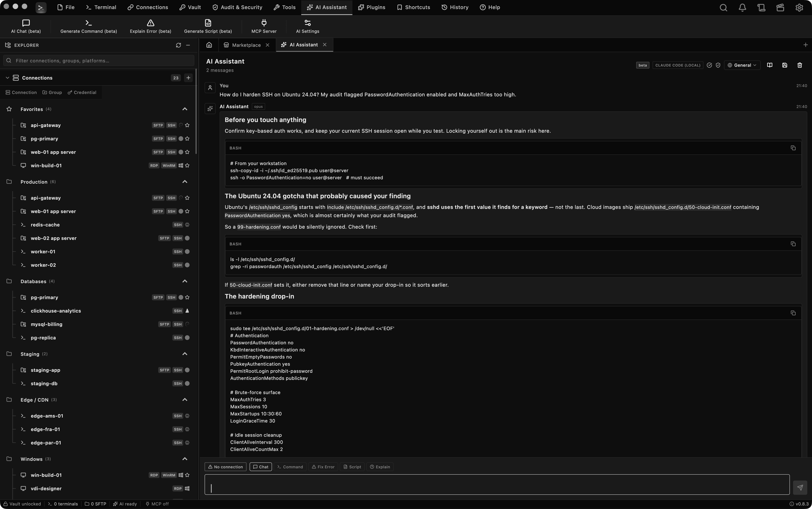Screen dimensions: 812x509
Task: Copy the grep passwordauth code block
Action: (x=793, y=244)
